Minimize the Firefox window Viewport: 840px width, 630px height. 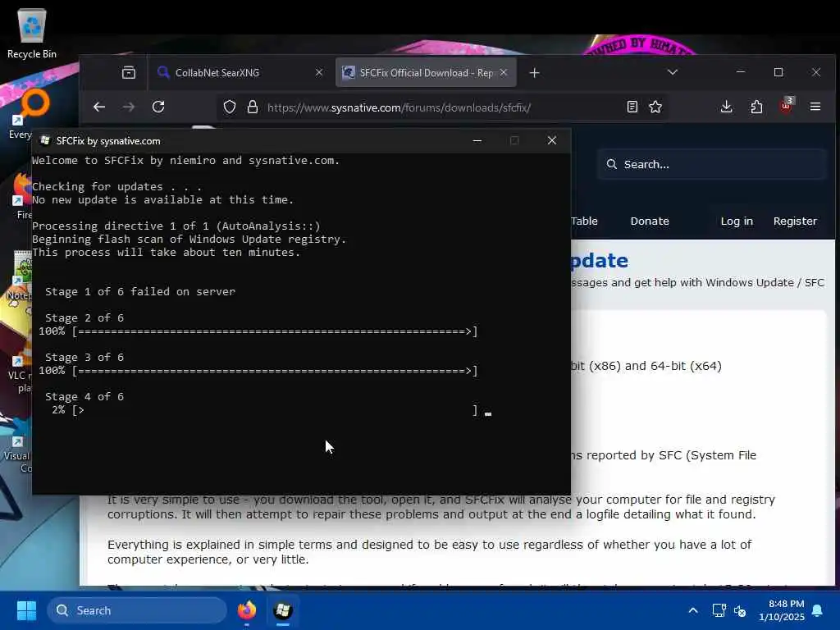(x=741, y=72)
